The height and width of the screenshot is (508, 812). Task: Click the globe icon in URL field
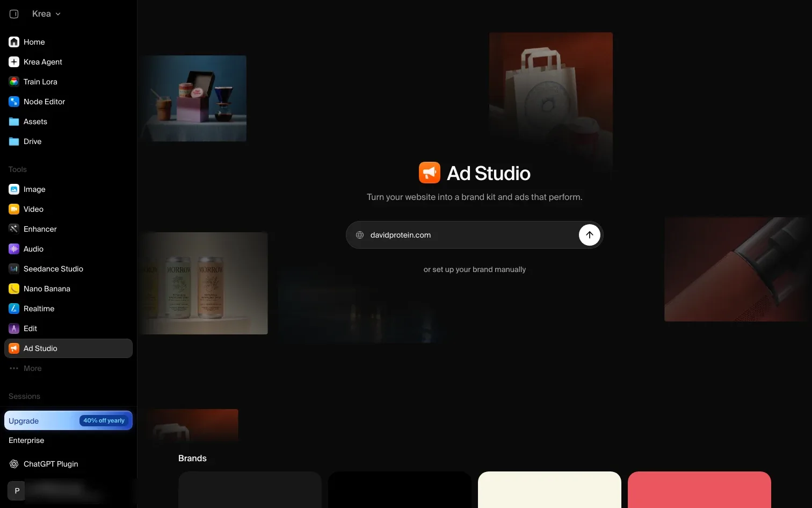[x=360, y=235]
